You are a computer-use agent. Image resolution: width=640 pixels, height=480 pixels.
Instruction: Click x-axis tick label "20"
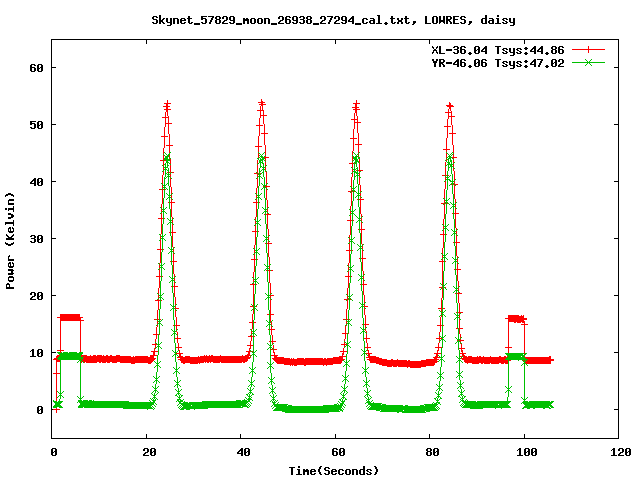click(x=149, y=452)
